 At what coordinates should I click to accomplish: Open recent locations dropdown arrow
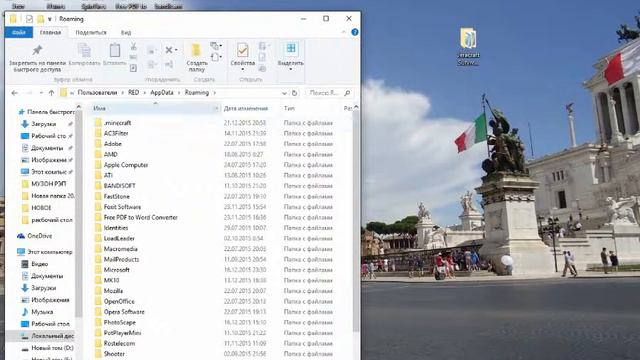[41, 93]
